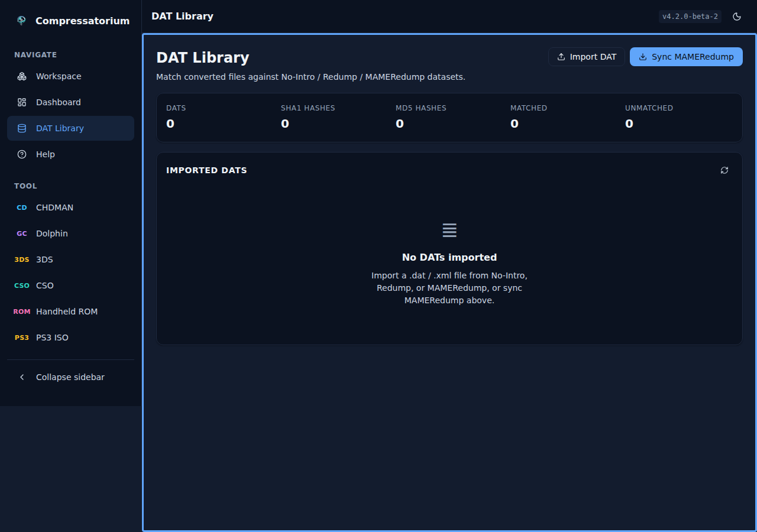The height and width of the screenshot is (532, 757).
Task: Click the No DATs imported message
Action: click(449, 257)
